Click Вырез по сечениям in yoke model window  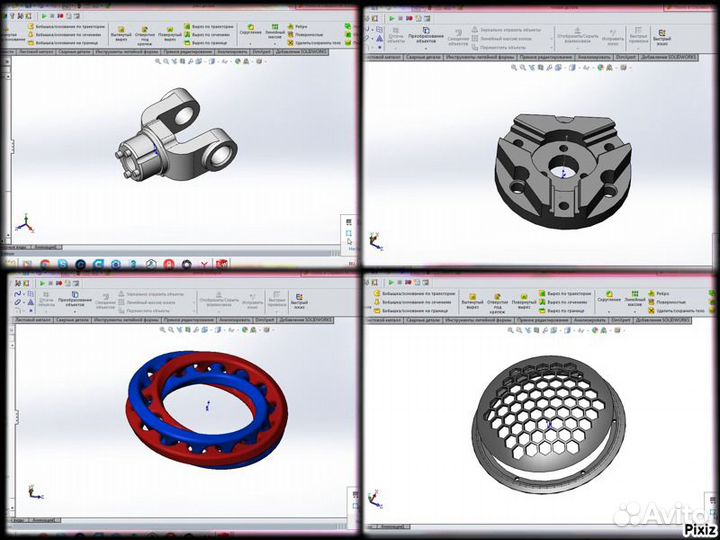point(188,35)
